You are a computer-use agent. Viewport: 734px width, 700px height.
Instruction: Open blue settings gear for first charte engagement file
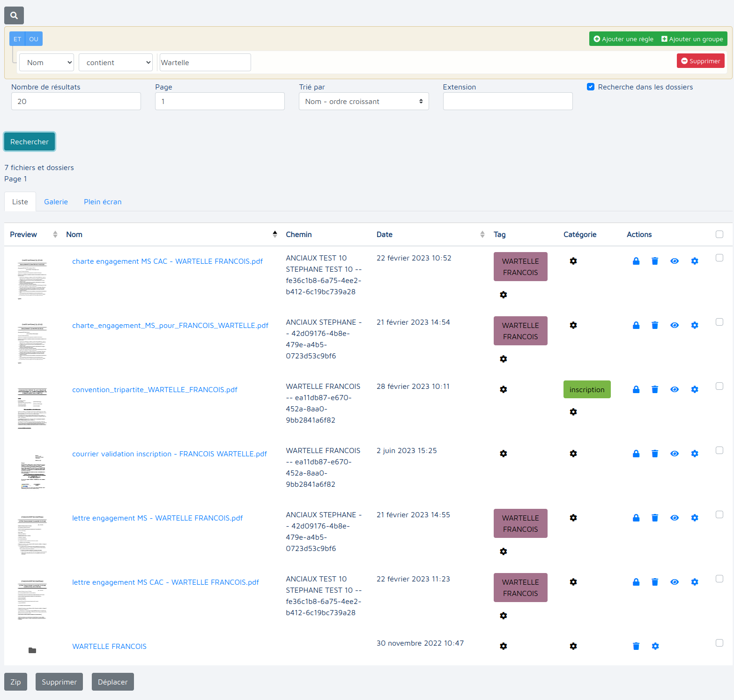pos(695,261)
